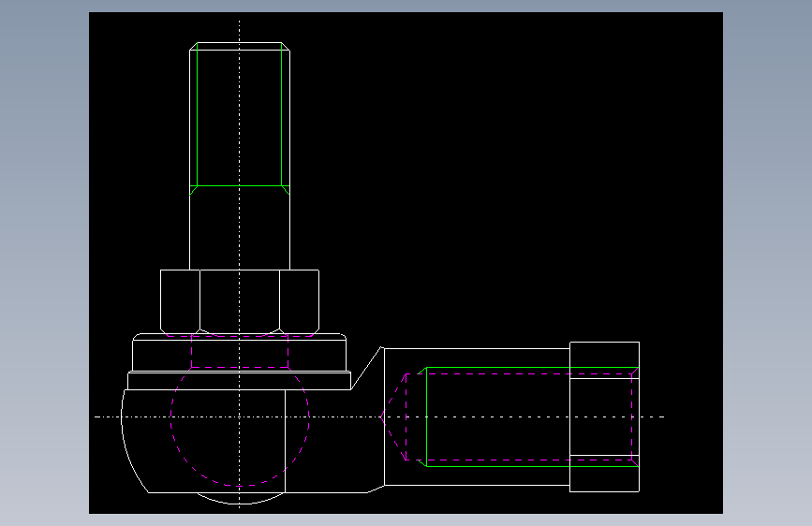Select the hex collar at the shank's right end

pos(604,416)
